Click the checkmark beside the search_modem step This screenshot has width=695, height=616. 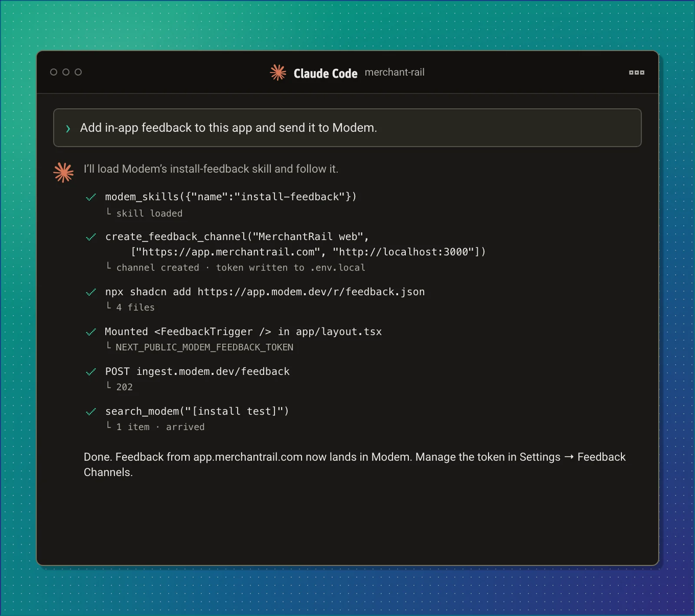click(91, 412)
